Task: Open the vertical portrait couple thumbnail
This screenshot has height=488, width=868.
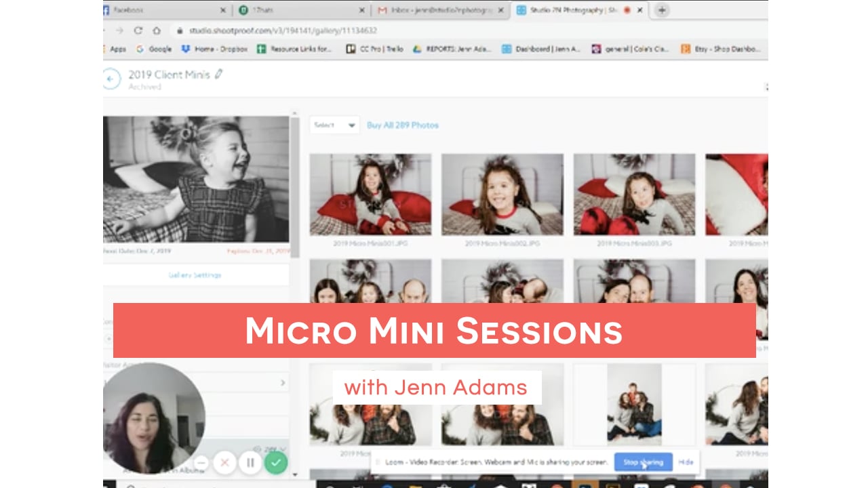Action: (x=634, y=405)
